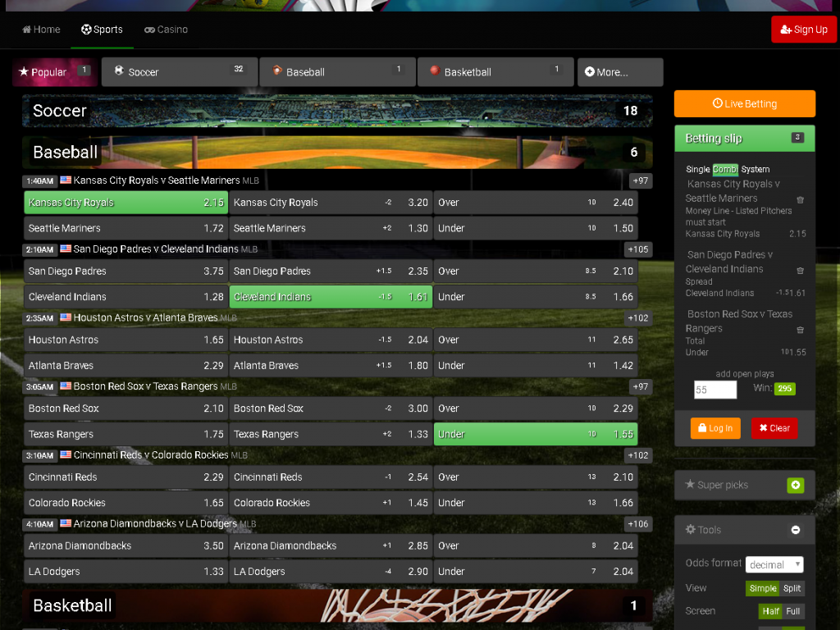The height and width of the screenshot is (630, 840).
Task: Show +102 more markets for Cincinnati Reds game
Action: pos(638,455)
